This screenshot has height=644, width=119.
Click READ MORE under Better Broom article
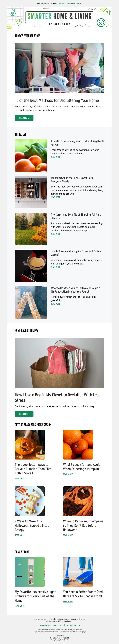click(68, 602)
